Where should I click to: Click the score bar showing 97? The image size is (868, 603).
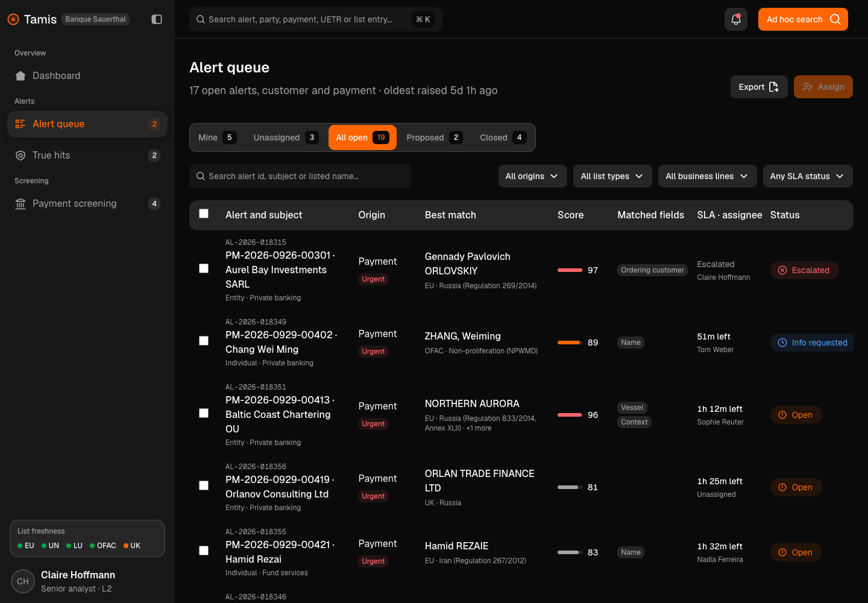(x=570, y=270)
